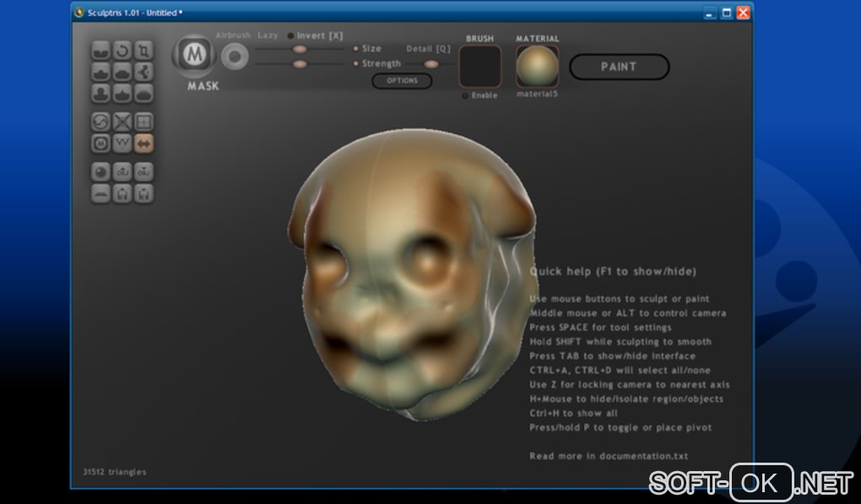This screenshot has width=861, height=504.
Task: Select the small Mask tool icon
Action: 100,144
